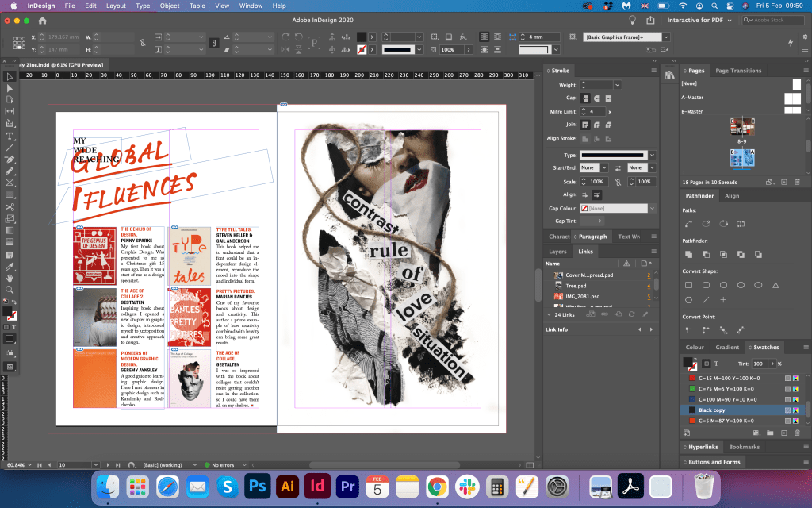The image size is (812, 508).
Task: Click the trash icon in Pages panel
Action: [x=797, y=182]
